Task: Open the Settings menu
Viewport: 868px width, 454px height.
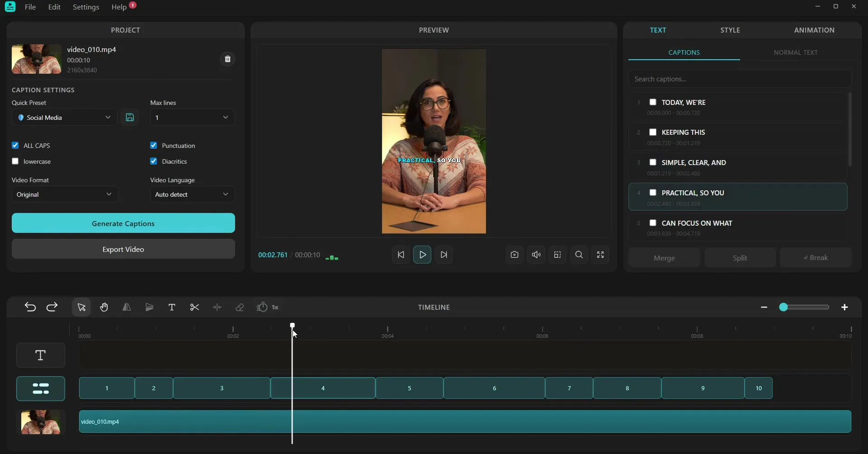Action: point(86,7)
